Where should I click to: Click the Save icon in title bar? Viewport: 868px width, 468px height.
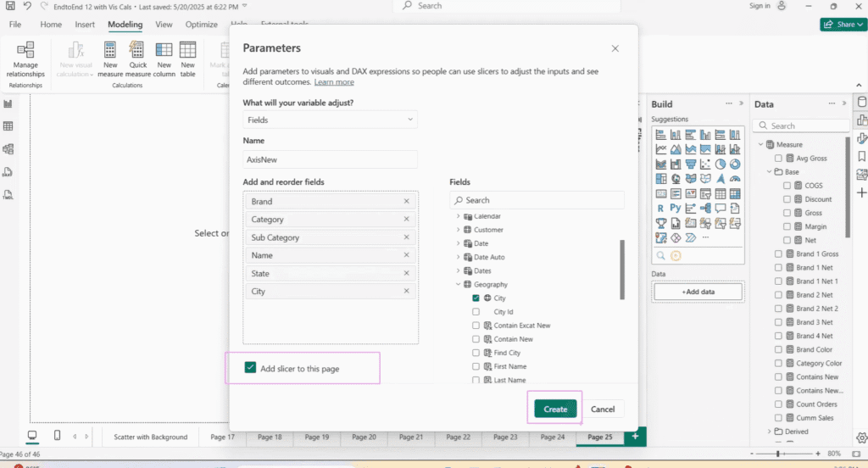click(10, 6)
